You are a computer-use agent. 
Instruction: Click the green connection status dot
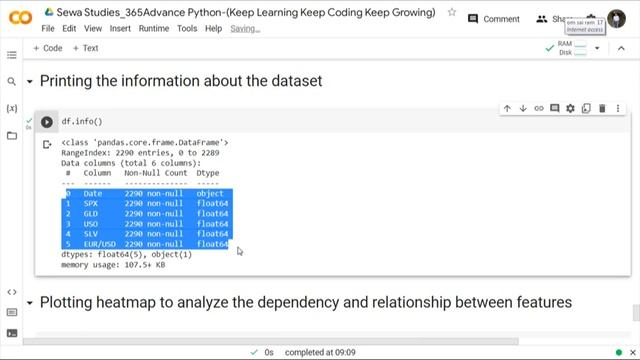(x=619, y=352)
